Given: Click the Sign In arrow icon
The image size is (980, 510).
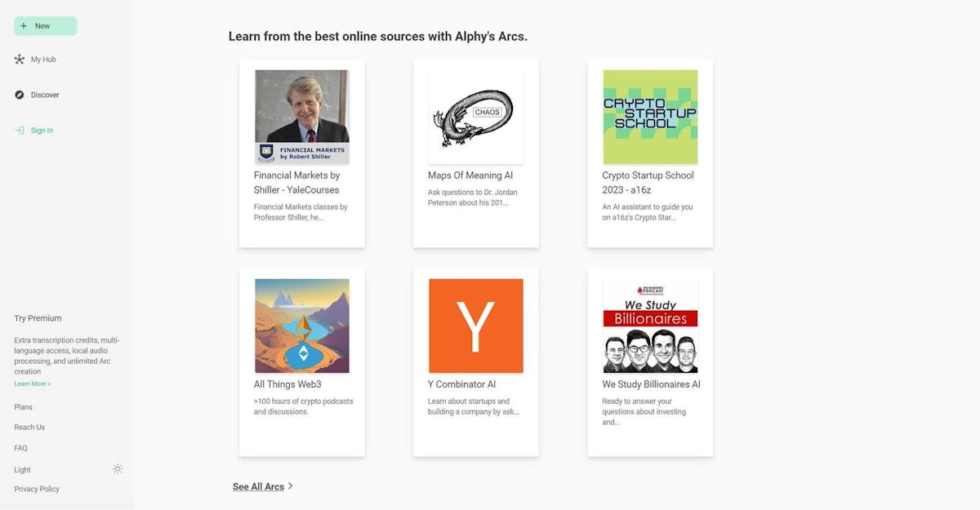Looking at the screenshot, I should pyautogui.click(x=20, y=131).
